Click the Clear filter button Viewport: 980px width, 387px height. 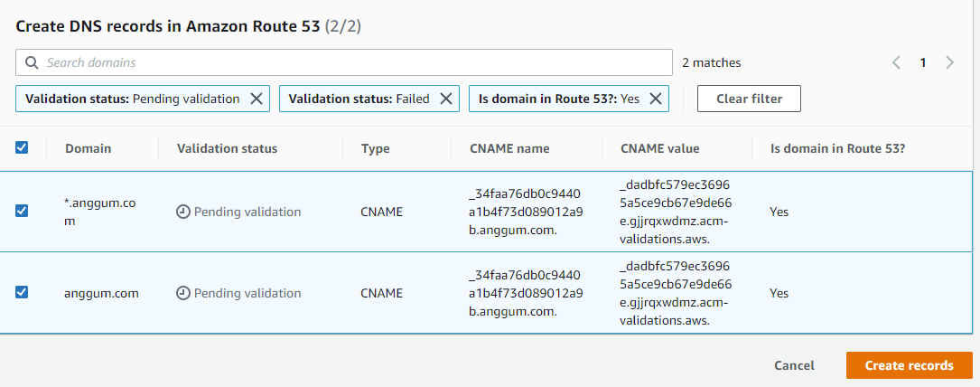tap(749, 99)
